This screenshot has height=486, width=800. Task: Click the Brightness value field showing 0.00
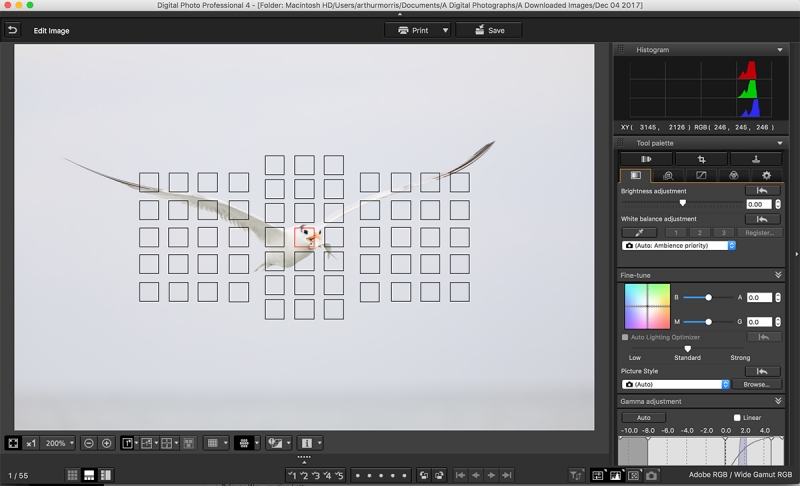[x=759, y=204]
